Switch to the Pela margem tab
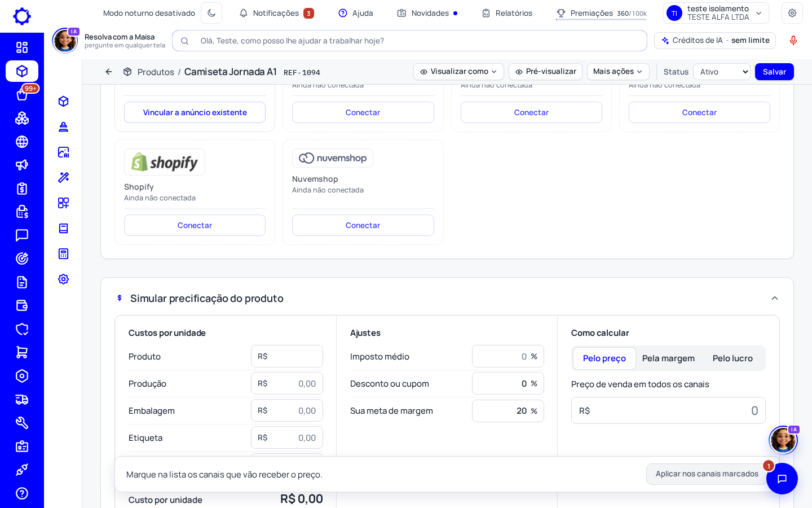This screenshot has width=812, height=508. 668,358
